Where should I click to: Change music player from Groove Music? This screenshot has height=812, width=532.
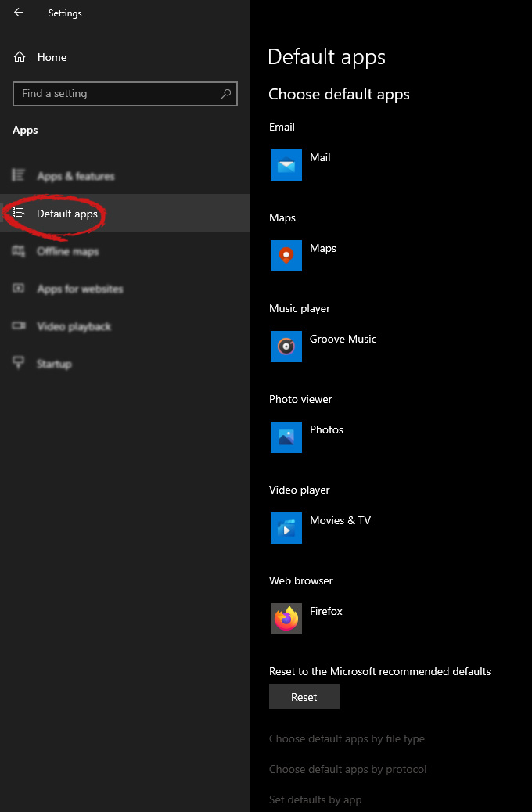click(343, 339)
